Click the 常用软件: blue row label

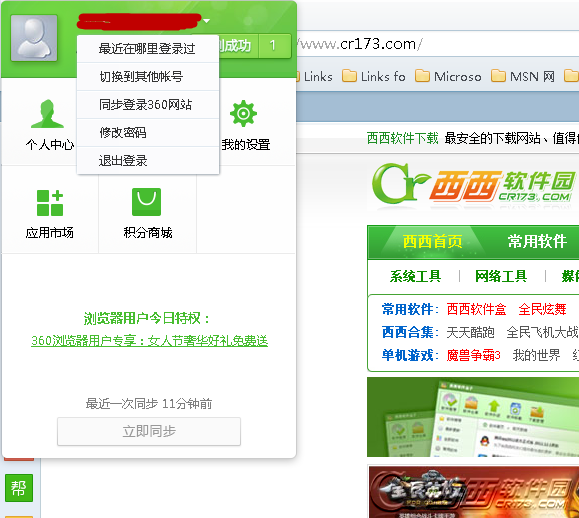[x=410, y=309]
